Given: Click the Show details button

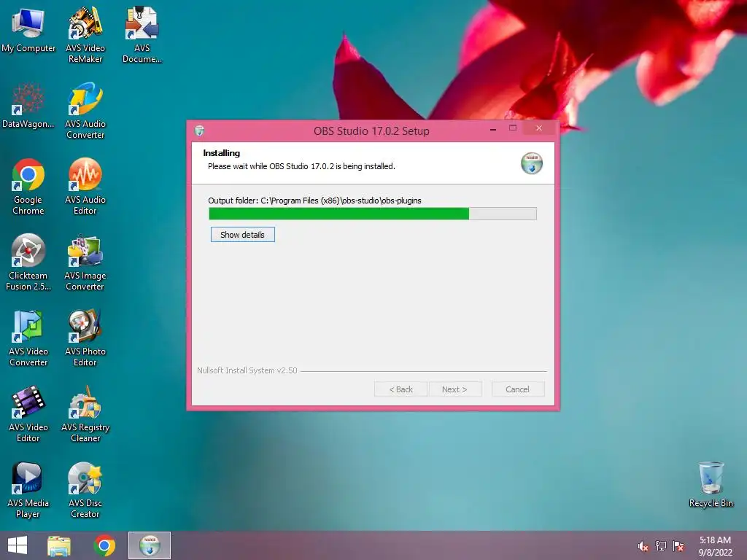Looking at the screenshot, I should click(242, 235).
